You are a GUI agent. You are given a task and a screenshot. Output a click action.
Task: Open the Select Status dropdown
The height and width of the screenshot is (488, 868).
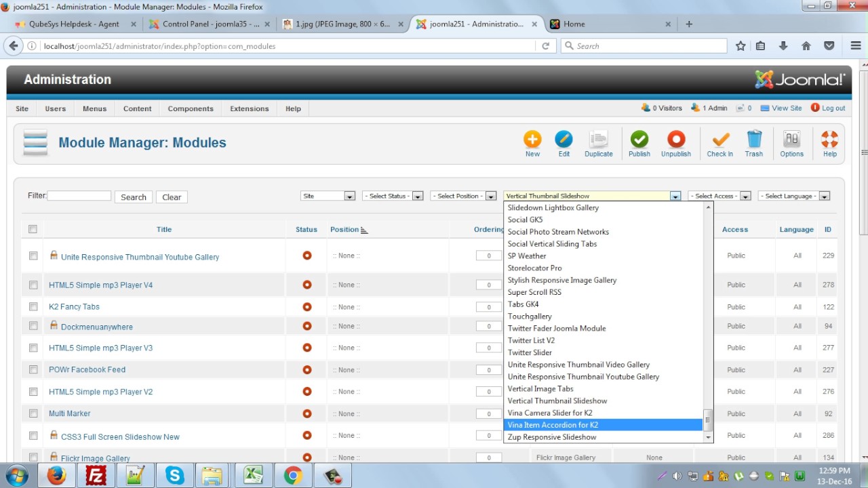click(x=393, y=196)
